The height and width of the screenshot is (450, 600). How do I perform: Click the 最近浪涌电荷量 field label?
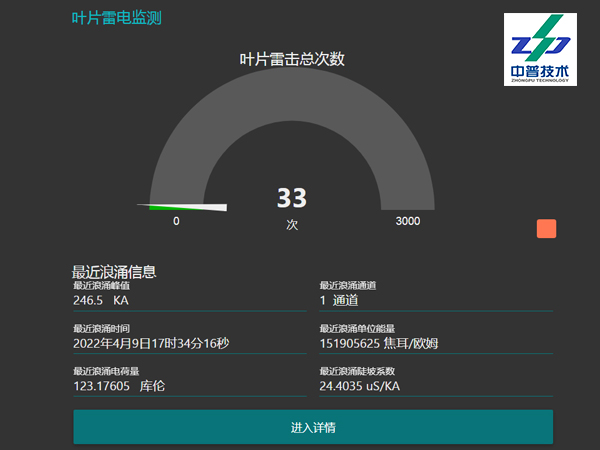106,371
